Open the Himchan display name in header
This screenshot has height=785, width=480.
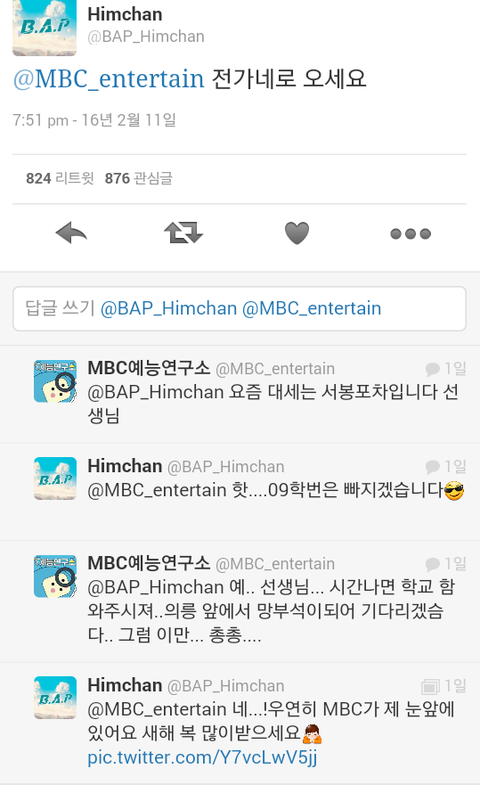pos(125,14)
